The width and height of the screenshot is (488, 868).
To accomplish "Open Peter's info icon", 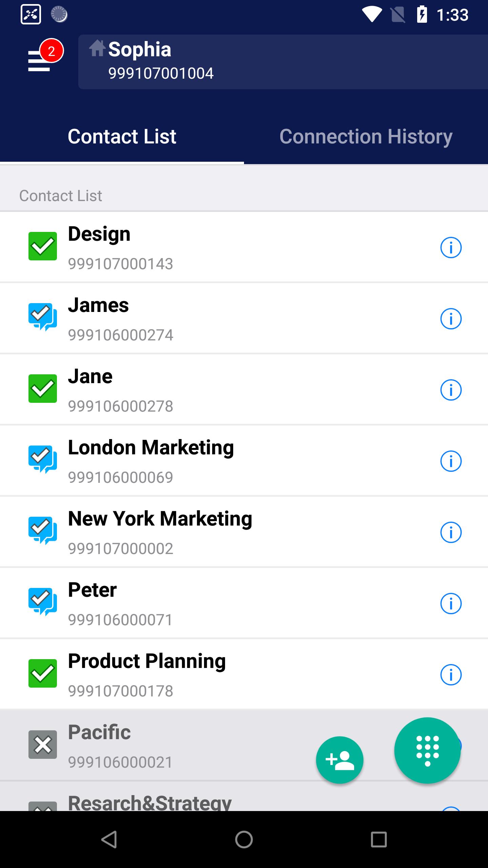I will 451,604.
